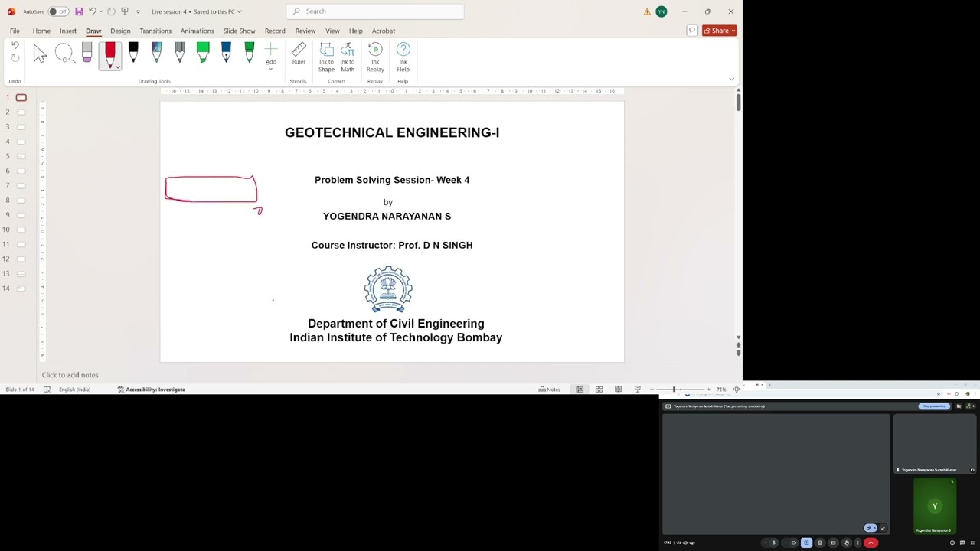Screen dimensions: 980x551
Task: Open Customize Quick Access Toolbar dropdown
Action: coord(139,11)
